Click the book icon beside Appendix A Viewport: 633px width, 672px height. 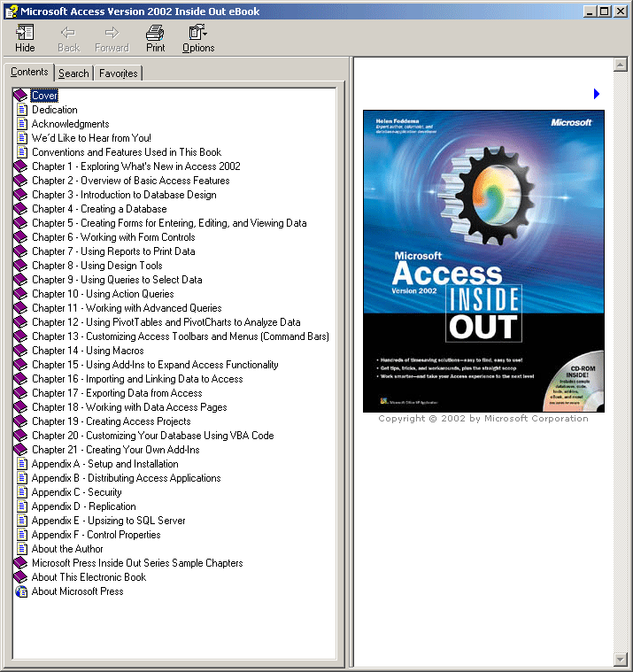click(21, 464)
